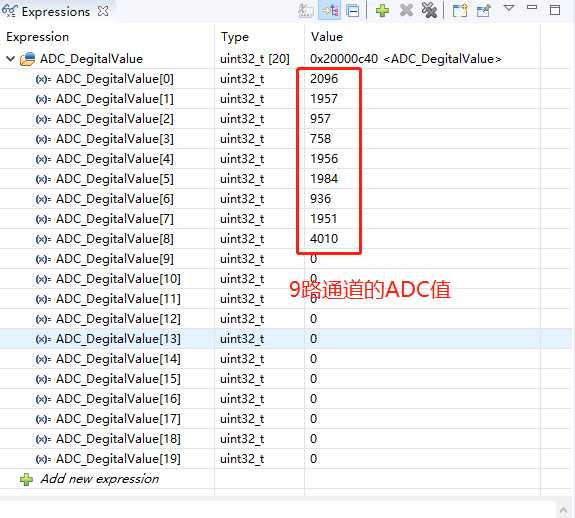Close the Expressions tab via its X
575x518 pixels.
click(x=103, y=11)
